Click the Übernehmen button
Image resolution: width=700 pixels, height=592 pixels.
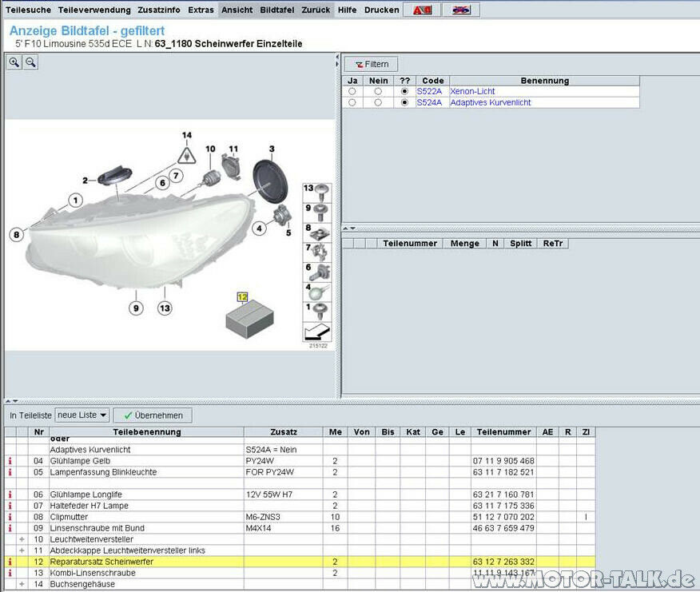tap(153, 415)
